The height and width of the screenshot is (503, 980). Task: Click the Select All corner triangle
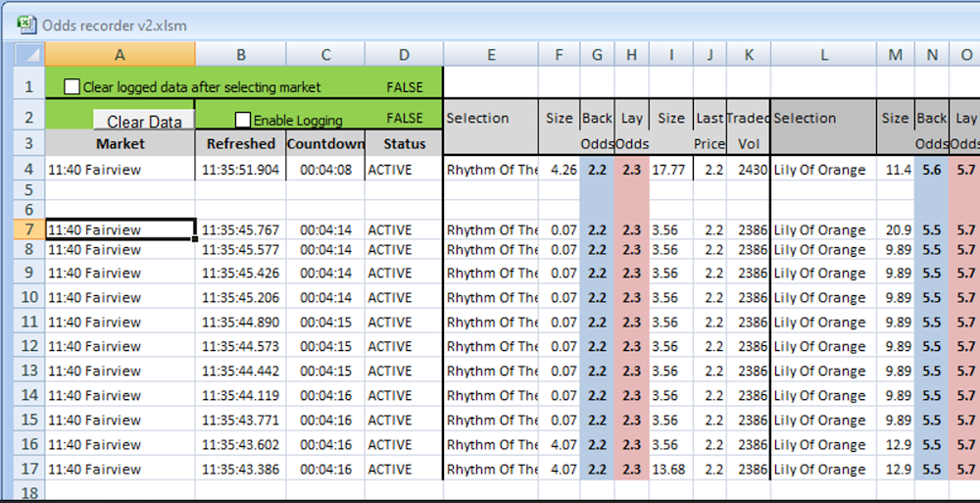30,54
